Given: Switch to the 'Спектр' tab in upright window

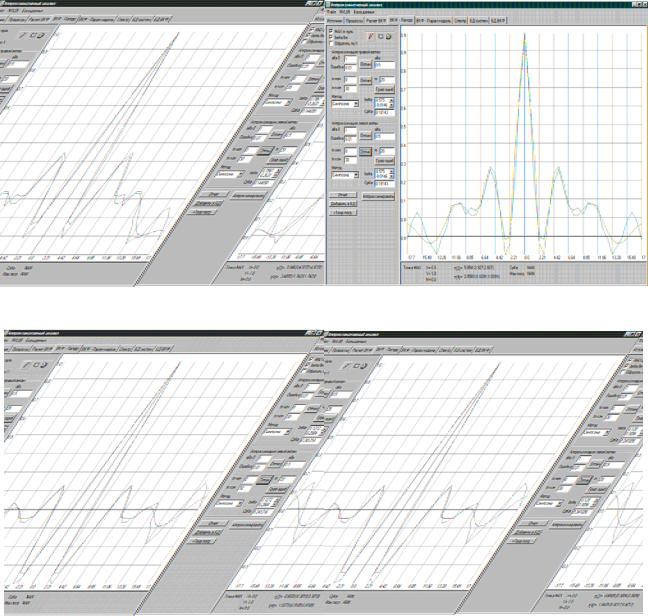Looking at the screenshot, I should (460, 21).
